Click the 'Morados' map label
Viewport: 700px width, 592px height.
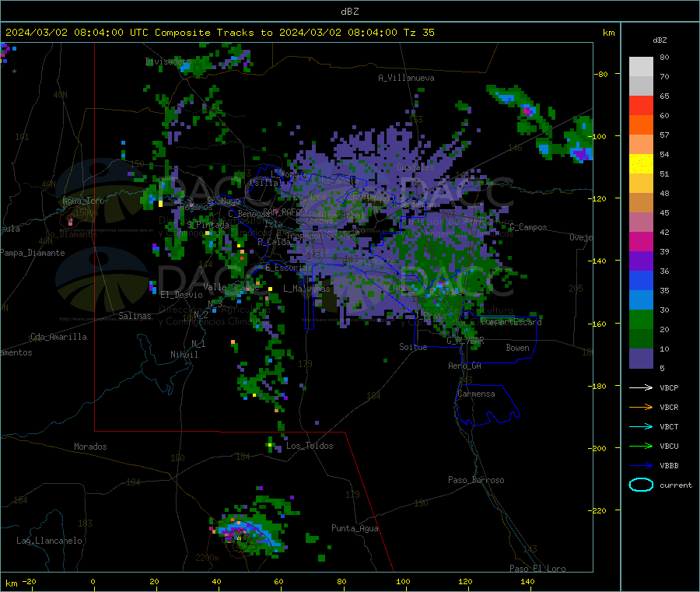(90, 447)
